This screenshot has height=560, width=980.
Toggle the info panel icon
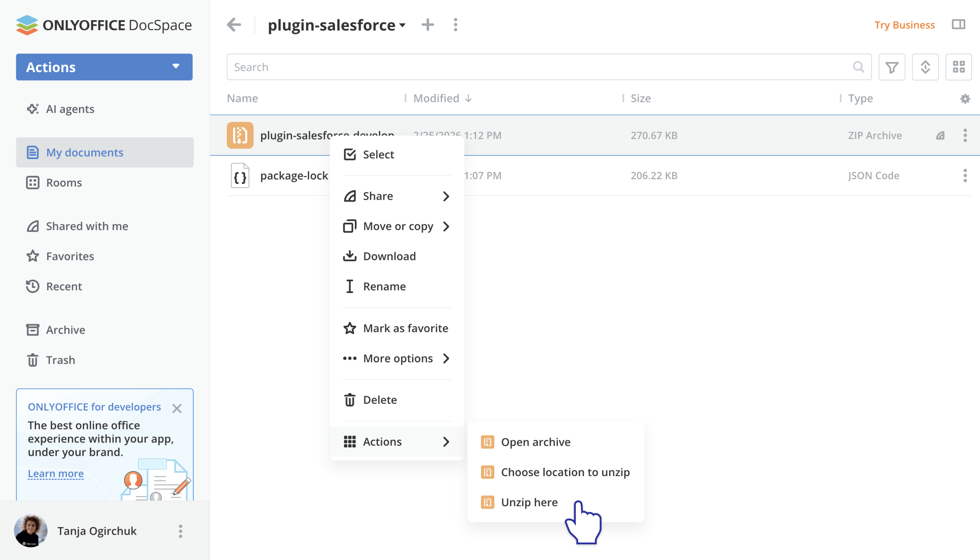click(x=958, y=25)
